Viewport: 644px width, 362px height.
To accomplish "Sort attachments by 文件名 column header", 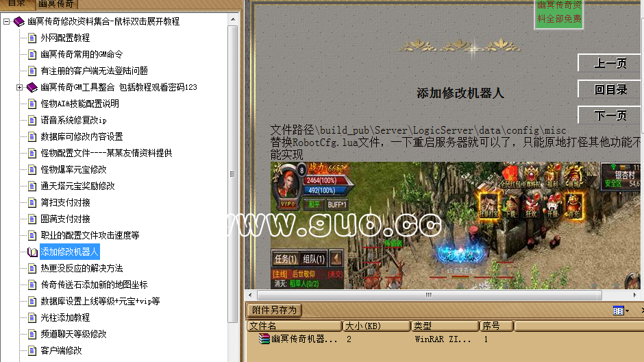I will pyautogui.click(x=294, y=326).
